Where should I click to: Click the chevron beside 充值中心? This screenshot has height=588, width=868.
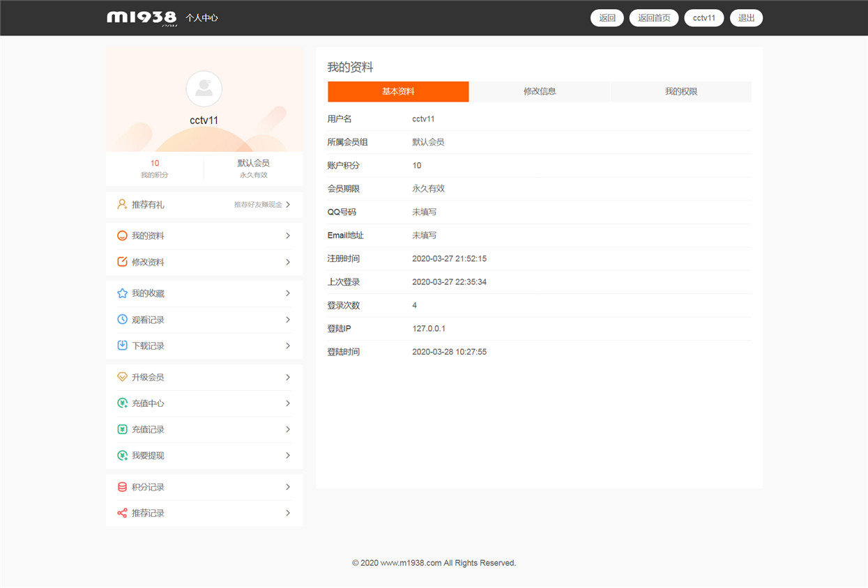click(x=288, y=403)
